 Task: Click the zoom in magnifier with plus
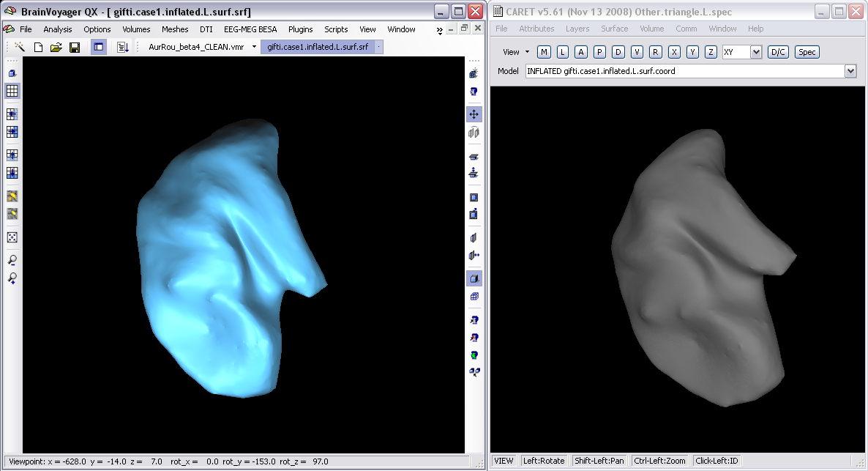[x=12, y=278]
